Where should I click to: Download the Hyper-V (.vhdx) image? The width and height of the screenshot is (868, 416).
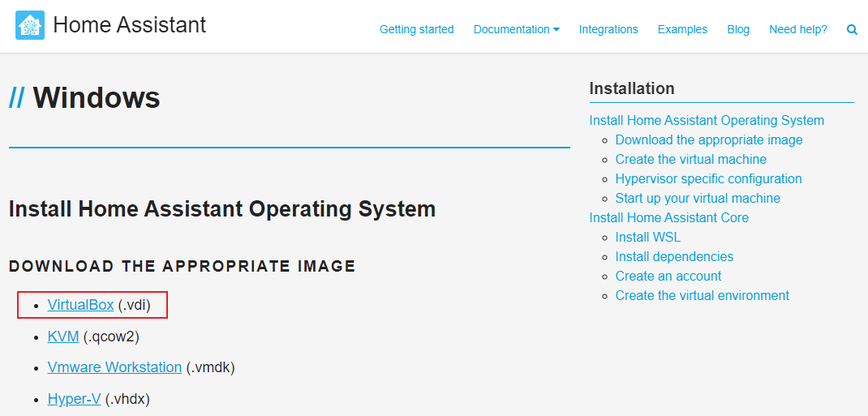point(74,398)
